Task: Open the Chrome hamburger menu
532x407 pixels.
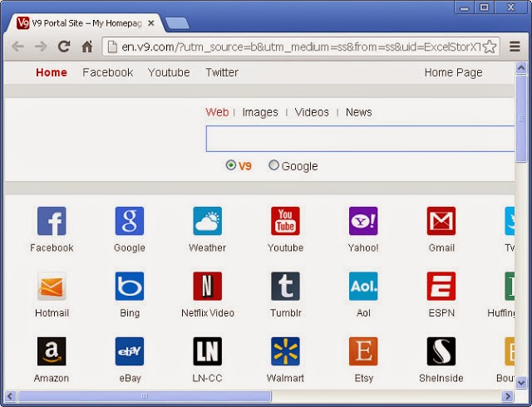Action: tap(515, 47)
